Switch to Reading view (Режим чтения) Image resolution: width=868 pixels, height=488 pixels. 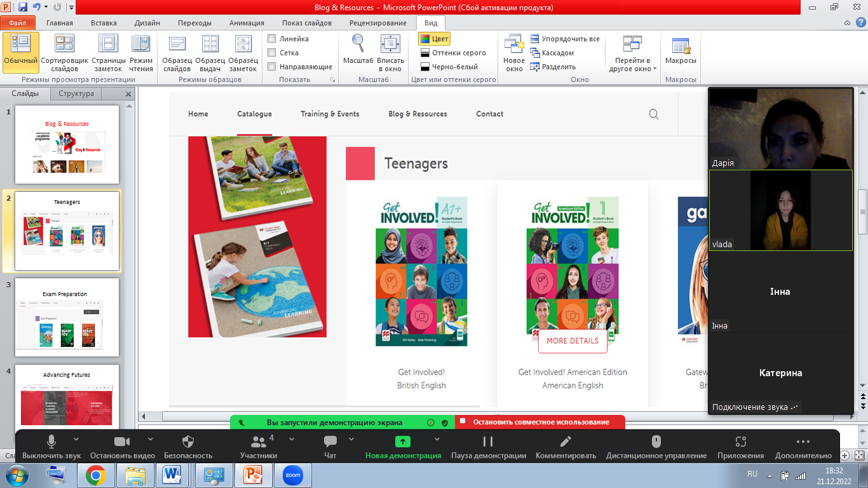click(141, 53)
